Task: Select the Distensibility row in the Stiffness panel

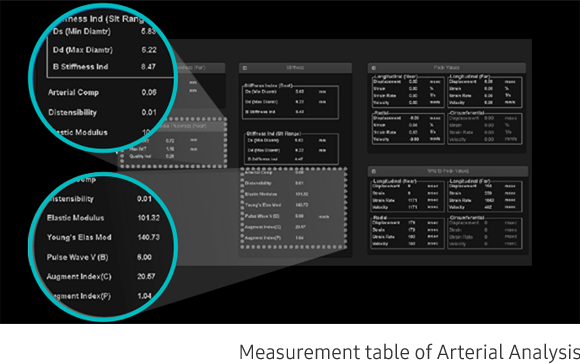Action: (x=274, y=183)
